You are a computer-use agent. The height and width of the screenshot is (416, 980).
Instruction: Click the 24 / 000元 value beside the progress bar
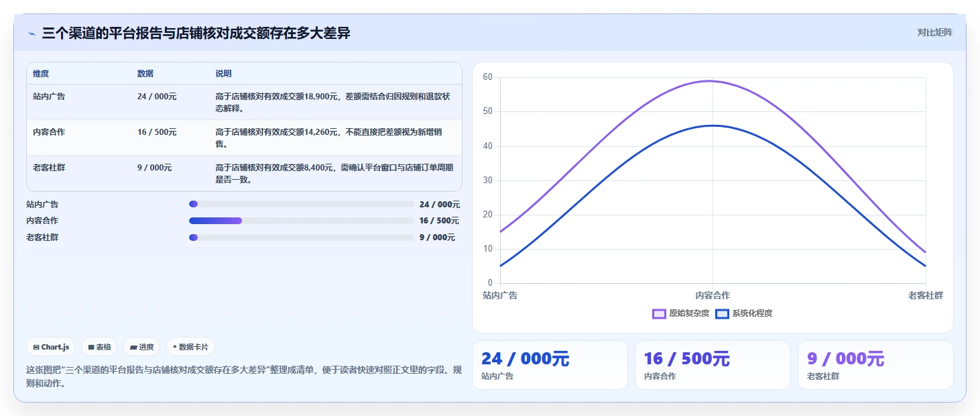coord(440,204)
